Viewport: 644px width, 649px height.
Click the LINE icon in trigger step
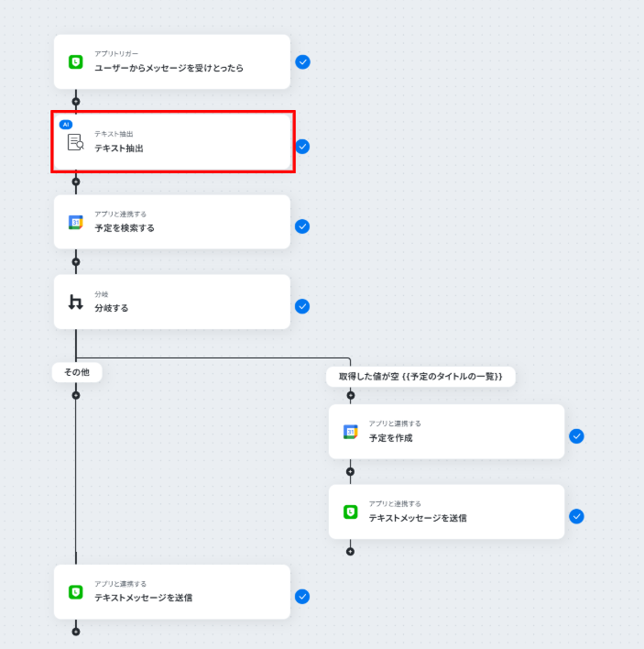[76, 62]
